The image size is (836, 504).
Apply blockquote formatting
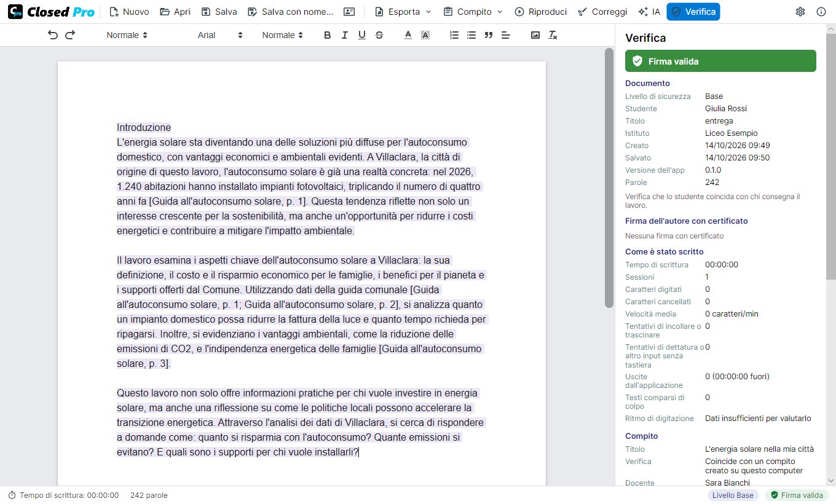point(489,35)
